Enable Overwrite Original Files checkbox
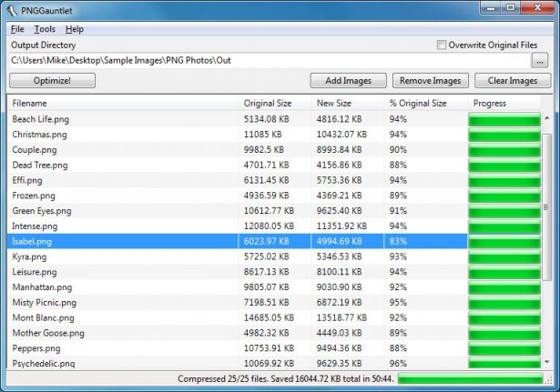The image size is (560, 392). tap(443, 45)
